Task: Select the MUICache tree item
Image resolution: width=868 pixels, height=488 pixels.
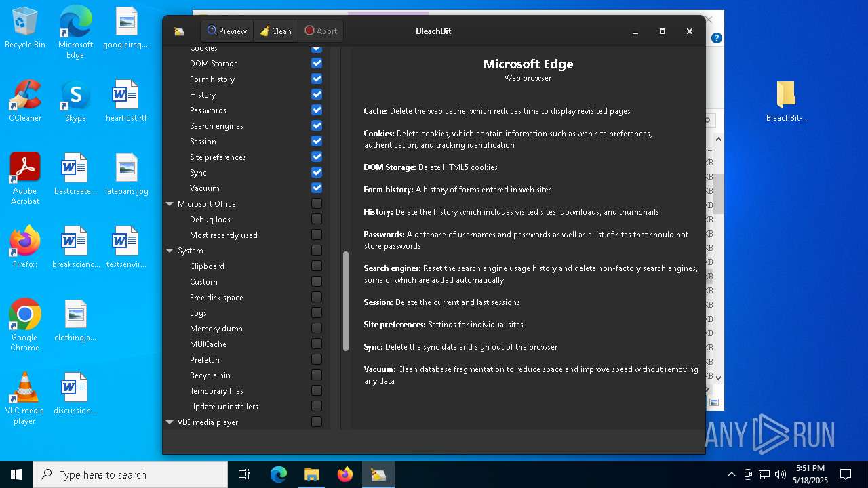Action: click(x=208, y=344)
